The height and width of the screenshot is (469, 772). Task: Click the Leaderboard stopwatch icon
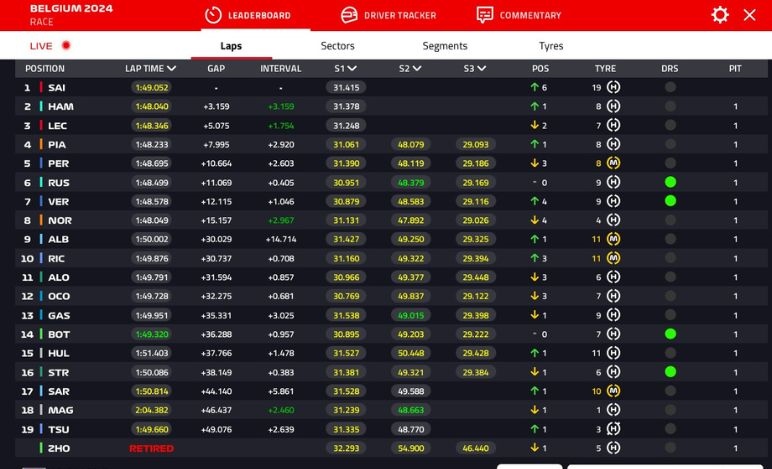pyautogui.click(x=212, y=15)
